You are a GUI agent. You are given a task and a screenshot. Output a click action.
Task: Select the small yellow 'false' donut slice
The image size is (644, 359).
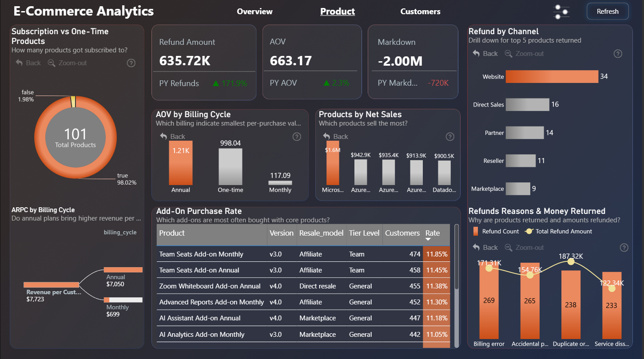pos(73,102)
